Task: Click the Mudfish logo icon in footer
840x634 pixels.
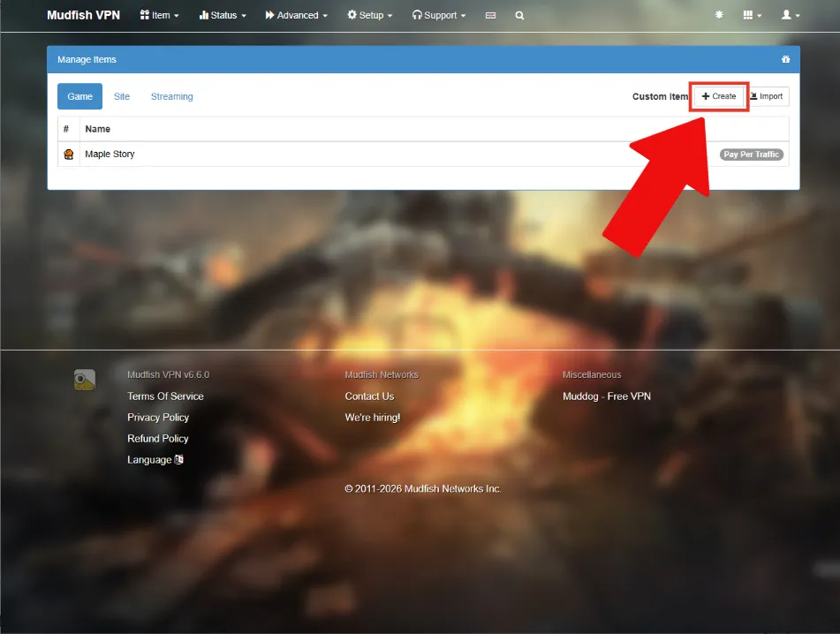Action: pyautogui.click(x=85, y=380)
